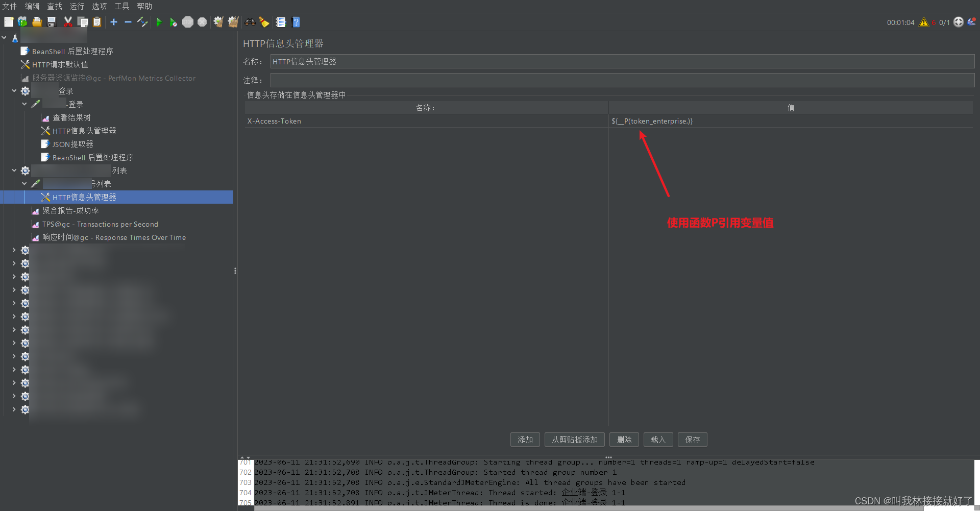This screenshot has height=511, width=980.
Task: Open help with question mark icon
Action: [x=296, y=22]
